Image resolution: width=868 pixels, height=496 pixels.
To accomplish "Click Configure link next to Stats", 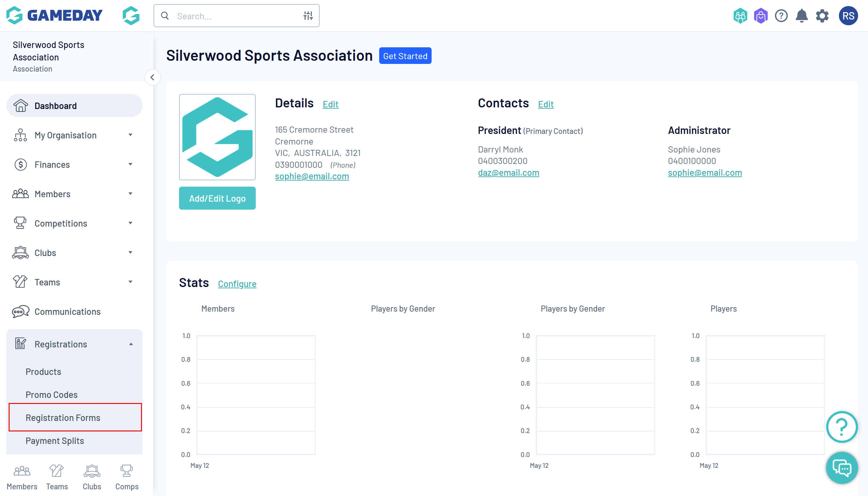I will (237, 283).
